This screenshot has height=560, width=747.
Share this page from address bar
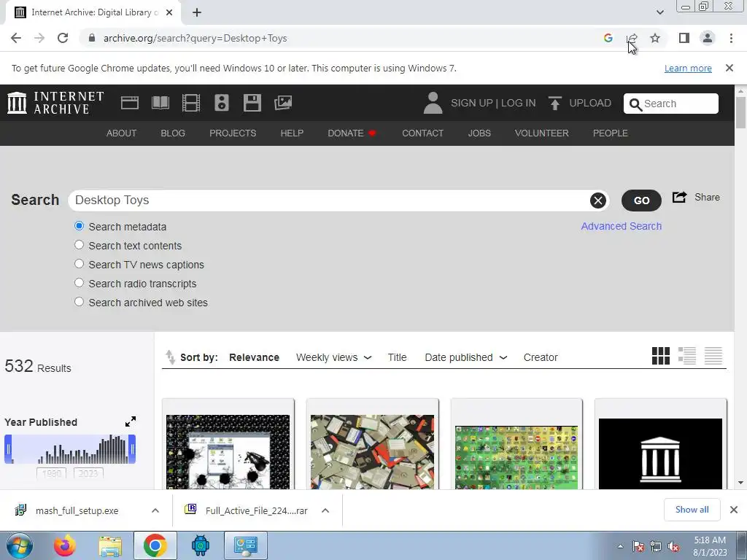632,38
